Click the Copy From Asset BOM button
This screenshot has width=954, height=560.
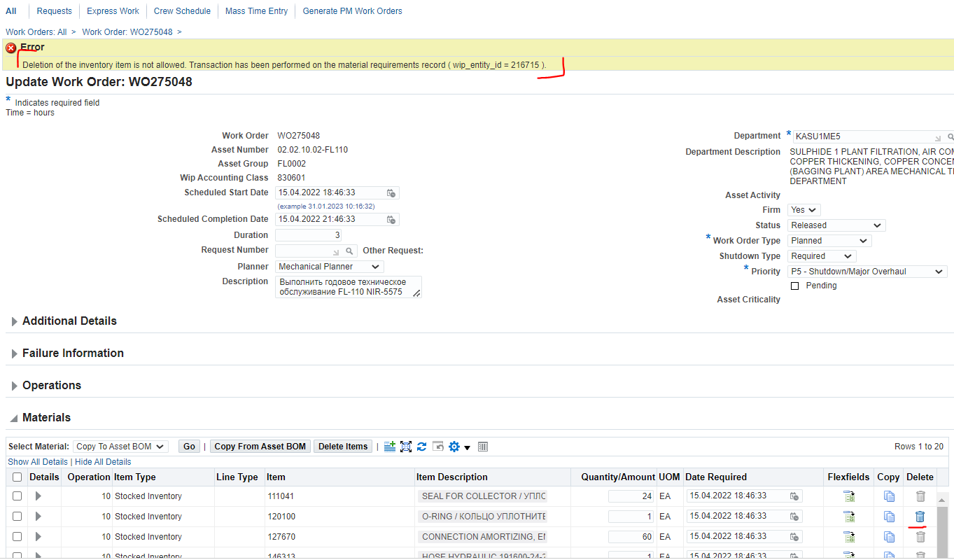point(260,446)
